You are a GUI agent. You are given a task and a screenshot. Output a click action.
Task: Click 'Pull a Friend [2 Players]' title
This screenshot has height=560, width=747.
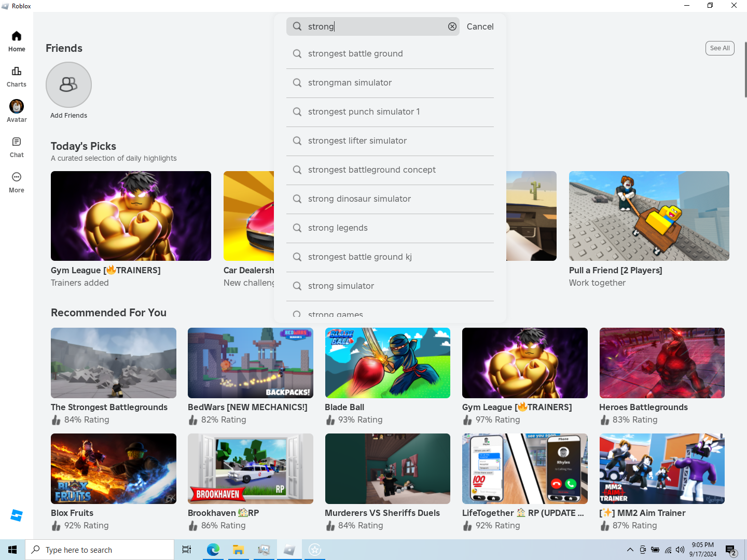tap(616, 271)
